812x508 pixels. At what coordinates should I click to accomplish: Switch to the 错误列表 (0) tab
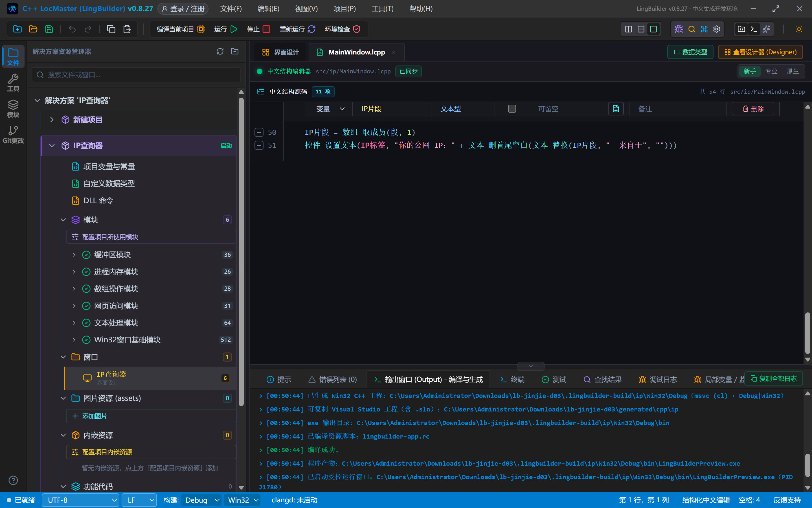click(333, 380)
